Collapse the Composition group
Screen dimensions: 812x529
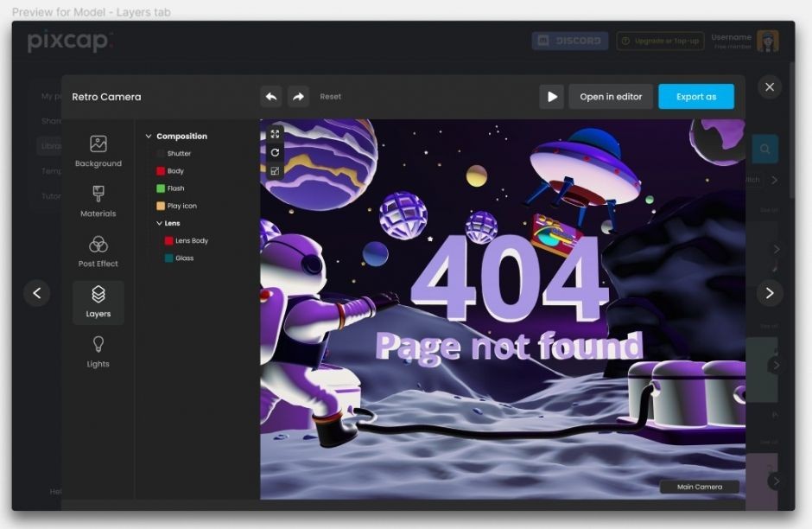point(149,137)
